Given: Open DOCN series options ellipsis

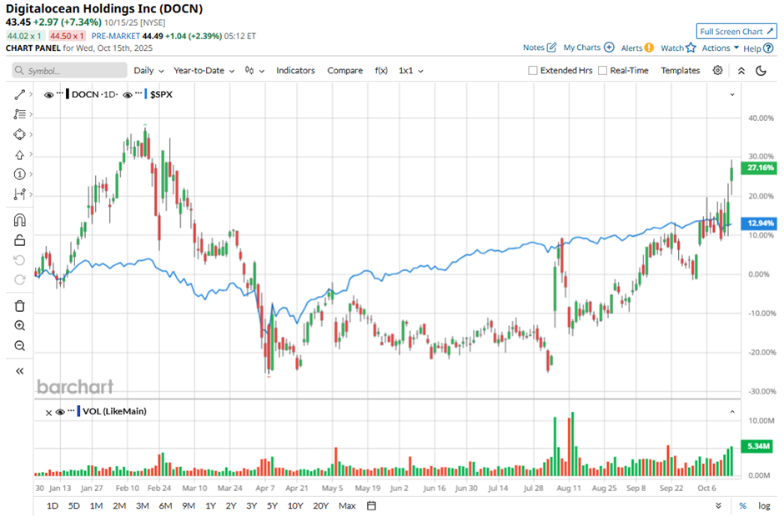Looking at the screenshot, I should tap(60, 93).
